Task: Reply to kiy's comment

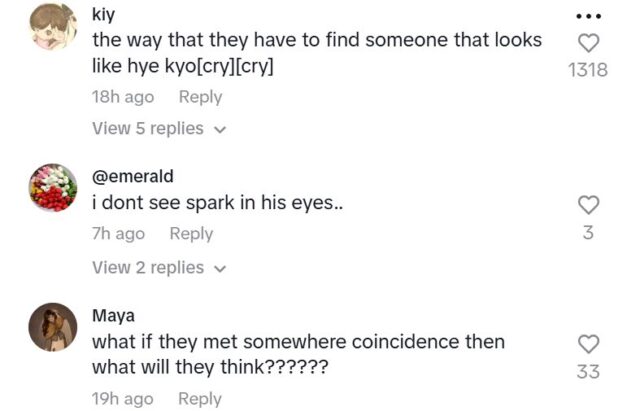Action: coord(200,97)
